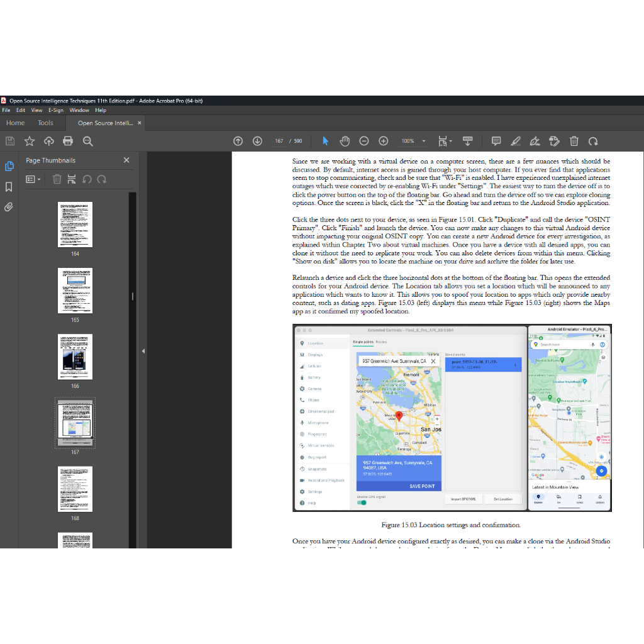Image resolution: width=644 pixels, height=644 pixels.
Task: Click the Zoom Out minus icon
Action: click(364, 141)
